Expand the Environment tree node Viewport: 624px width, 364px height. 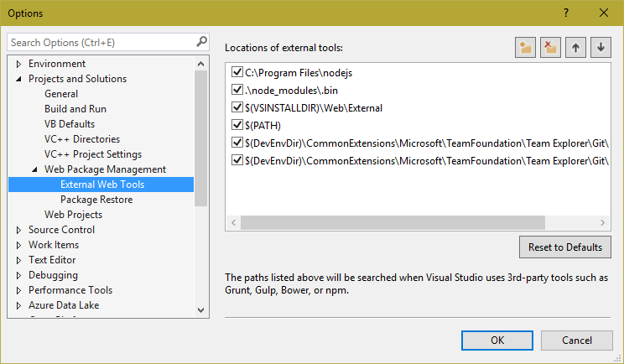click(x=19, y=64)
